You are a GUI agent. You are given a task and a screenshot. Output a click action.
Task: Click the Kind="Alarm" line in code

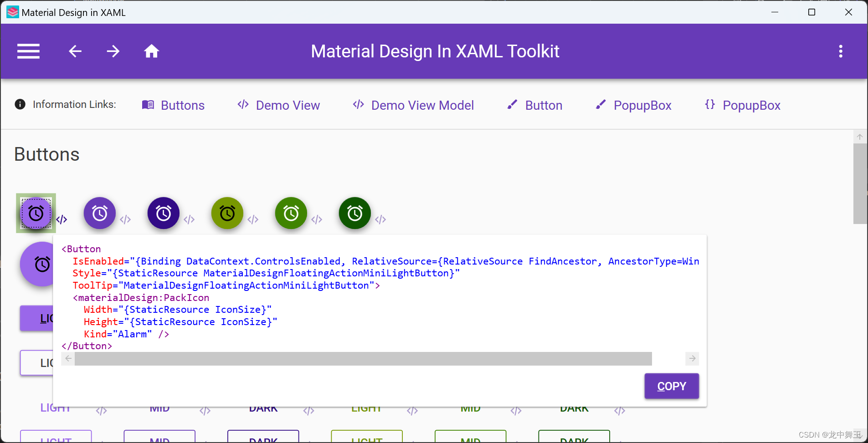click(x=127, y=334)
